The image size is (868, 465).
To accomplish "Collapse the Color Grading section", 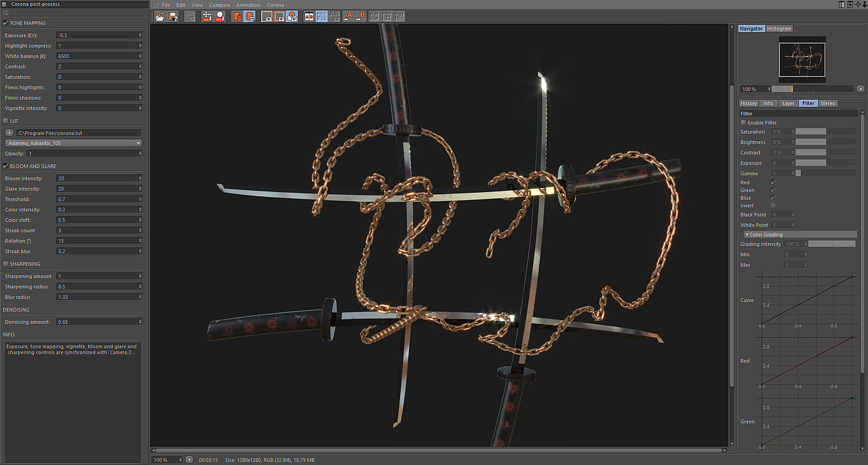I will click(746, 234).
